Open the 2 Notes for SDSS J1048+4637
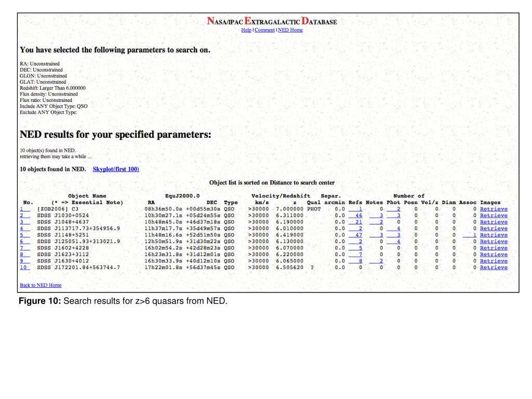Screen dimensions: 532x399 376,222
